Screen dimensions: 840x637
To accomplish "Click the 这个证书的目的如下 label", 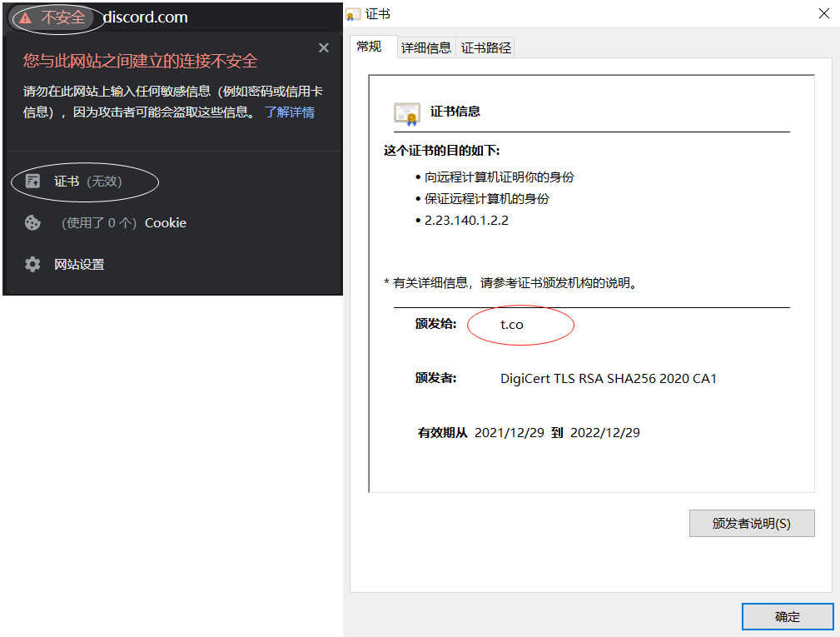I will point(441,151).
